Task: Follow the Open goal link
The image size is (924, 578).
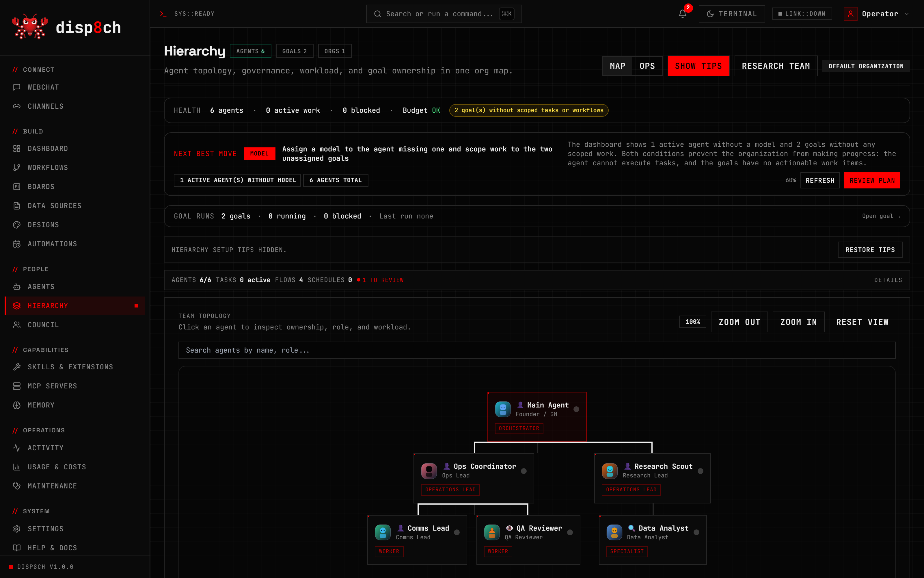Action: (x=881, y=216)
